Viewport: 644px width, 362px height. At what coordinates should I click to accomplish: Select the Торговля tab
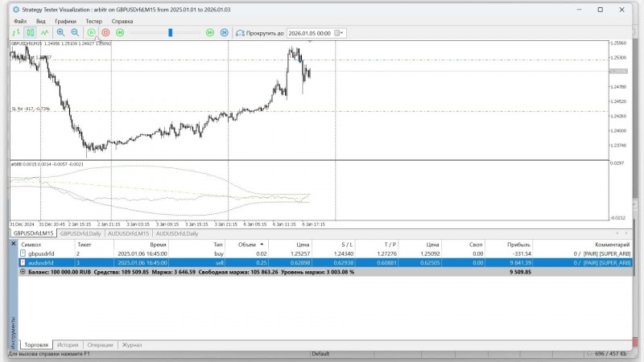36,345
